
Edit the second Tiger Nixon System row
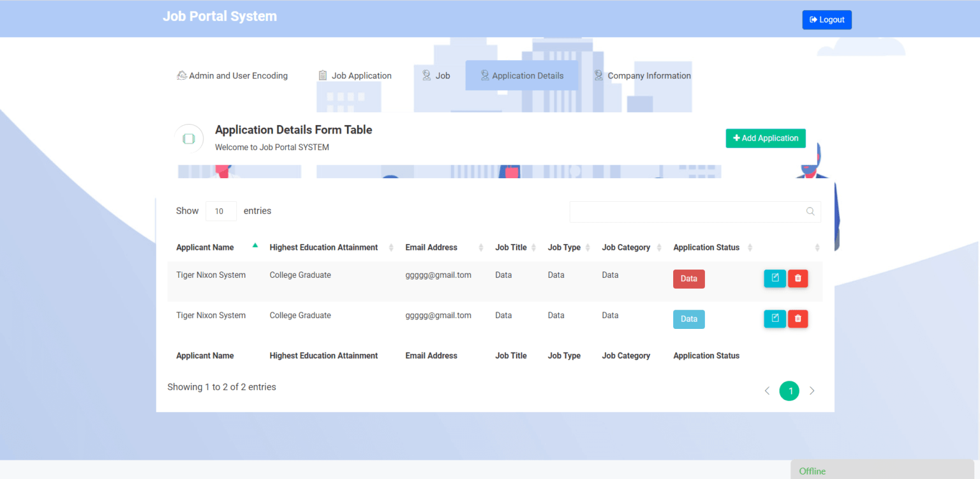(x=775, y=319)
